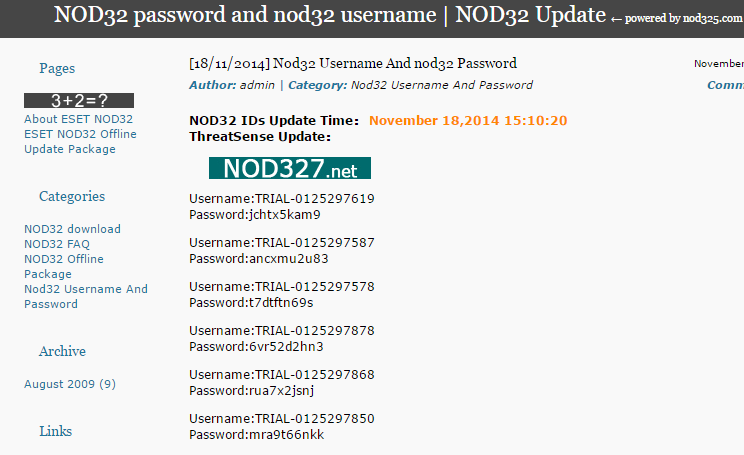Click the Links sidebar heading
The width and height of the screenshot is (744, 455).
[x=56, y=431]
